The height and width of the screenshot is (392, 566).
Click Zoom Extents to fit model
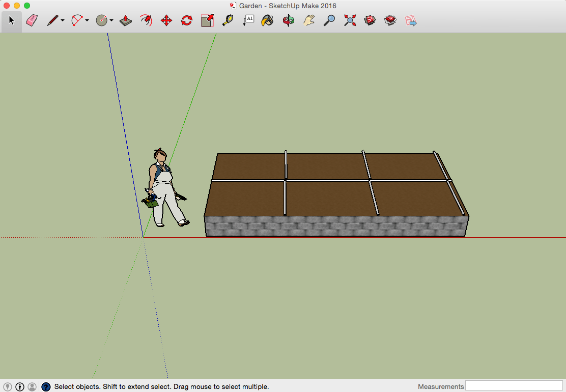349,20
